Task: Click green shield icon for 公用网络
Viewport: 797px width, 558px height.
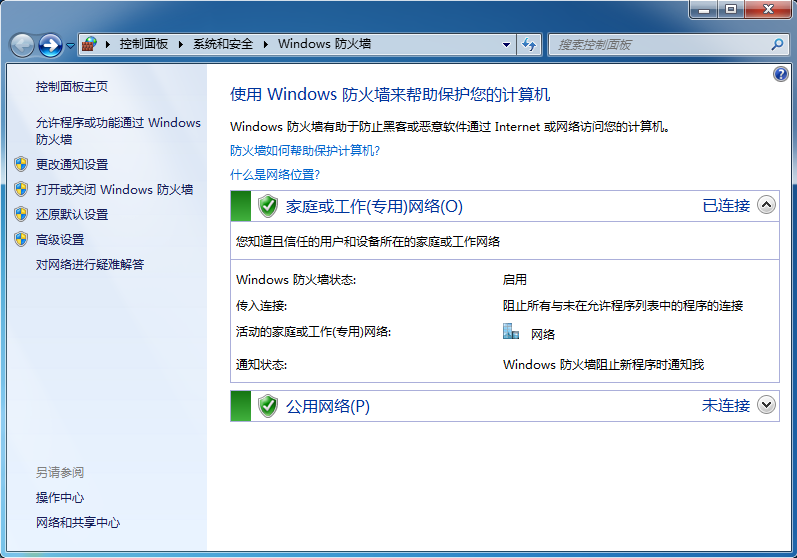Action: tap(268, 406)
